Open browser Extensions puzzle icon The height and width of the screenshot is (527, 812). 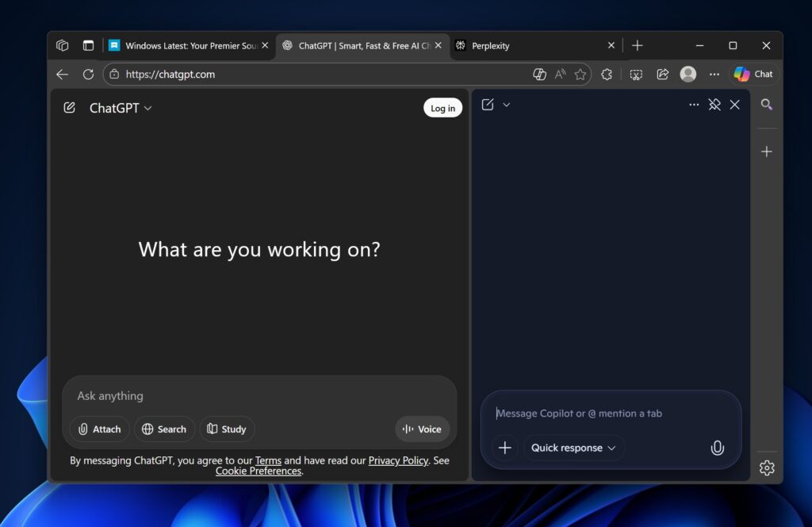click(x=607, y=74)
